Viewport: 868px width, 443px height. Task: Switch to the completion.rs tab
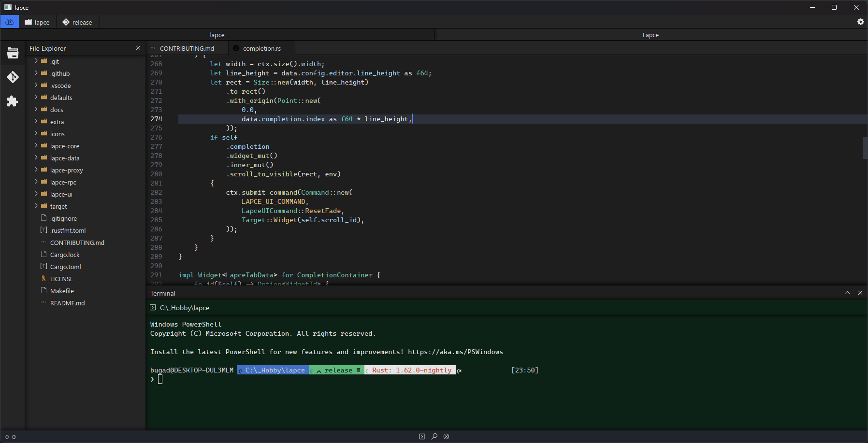coord(262,48)
